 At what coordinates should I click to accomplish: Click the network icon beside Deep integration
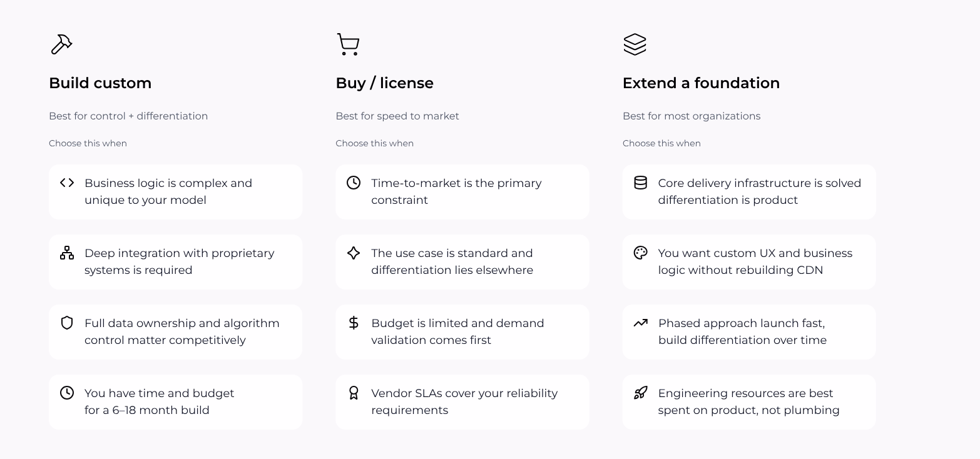pyautogui.click(x=67, y=253)
